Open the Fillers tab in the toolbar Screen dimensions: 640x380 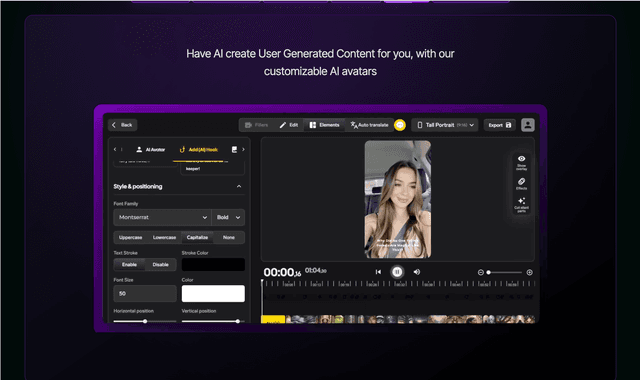(x=256, y=125)
